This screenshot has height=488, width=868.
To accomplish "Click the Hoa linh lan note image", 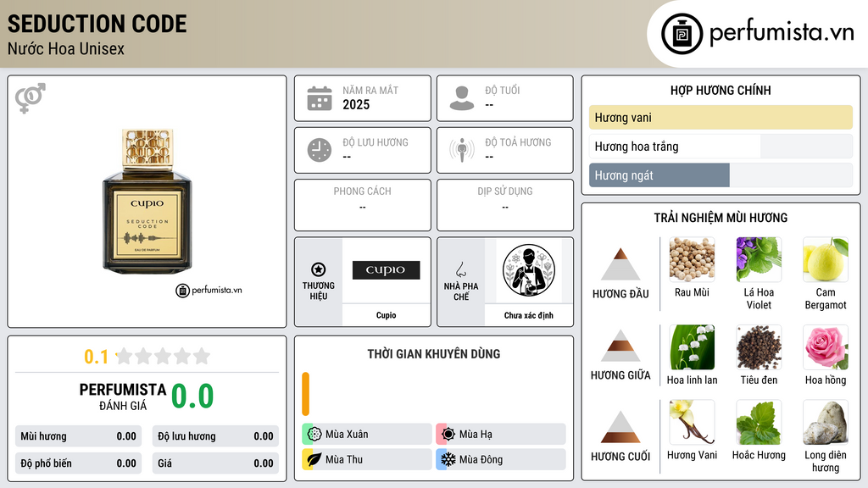I will pyautogui.click(x=692, y=347).
